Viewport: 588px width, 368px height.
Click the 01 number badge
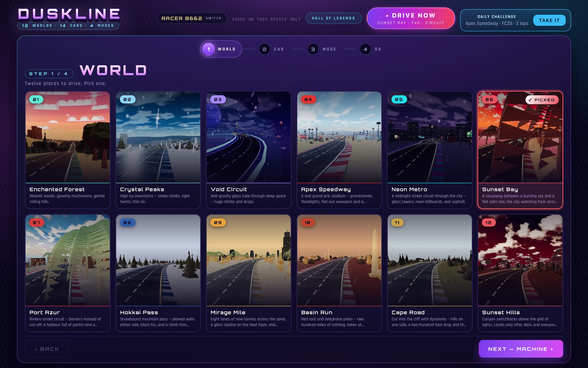point(36,99)
